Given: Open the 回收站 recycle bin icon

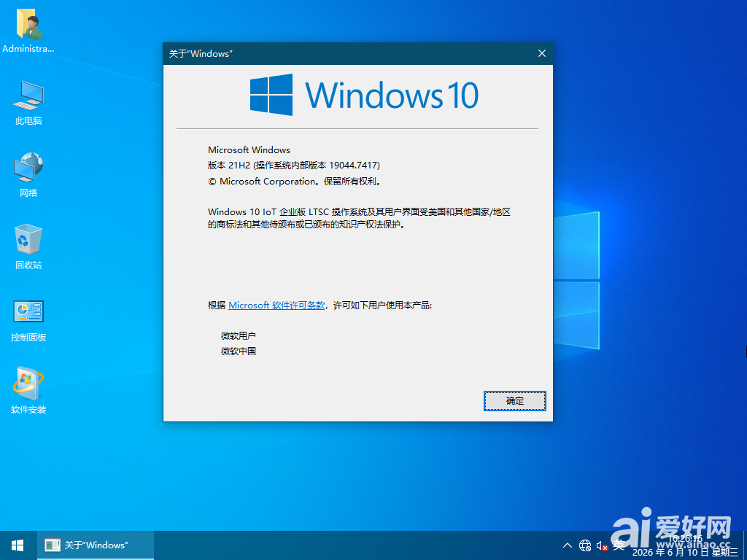Looking at the screenshot, I should point(28,246).
